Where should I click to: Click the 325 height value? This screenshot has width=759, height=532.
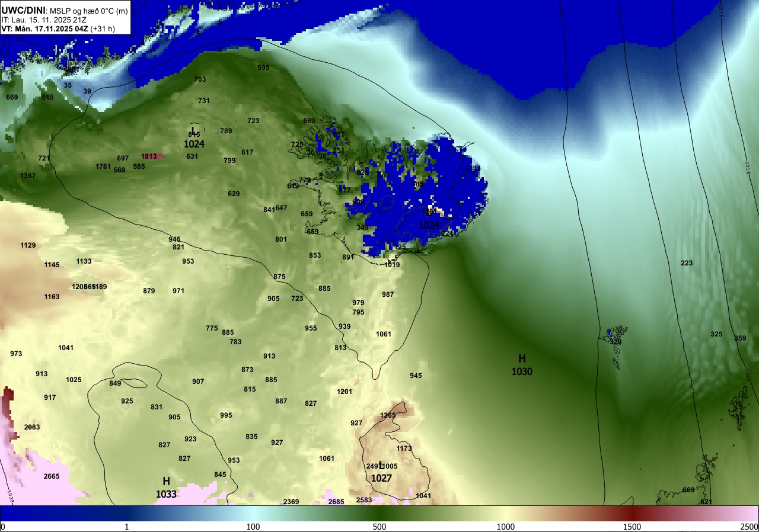716,334
